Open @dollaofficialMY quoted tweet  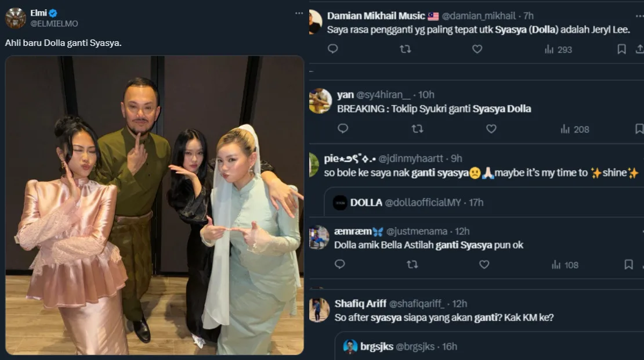(x=406, y=203)
